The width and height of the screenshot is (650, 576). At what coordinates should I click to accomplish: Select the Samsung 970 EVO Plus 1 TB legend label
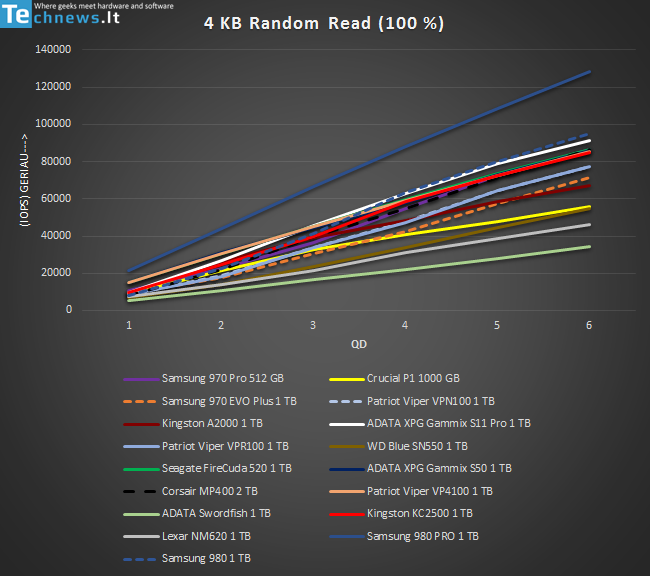tap(229, 401)
